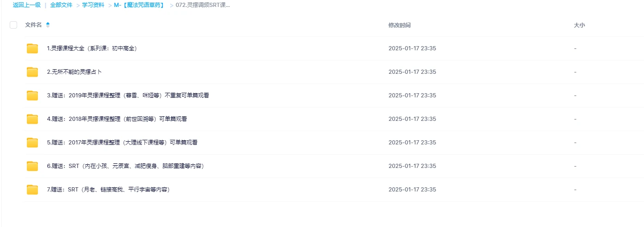Viewport: 644px width, 227px height.
Task: Sort files using the 文件名 sort arrow
Action: pyautogui.click(x=48, y=25)
